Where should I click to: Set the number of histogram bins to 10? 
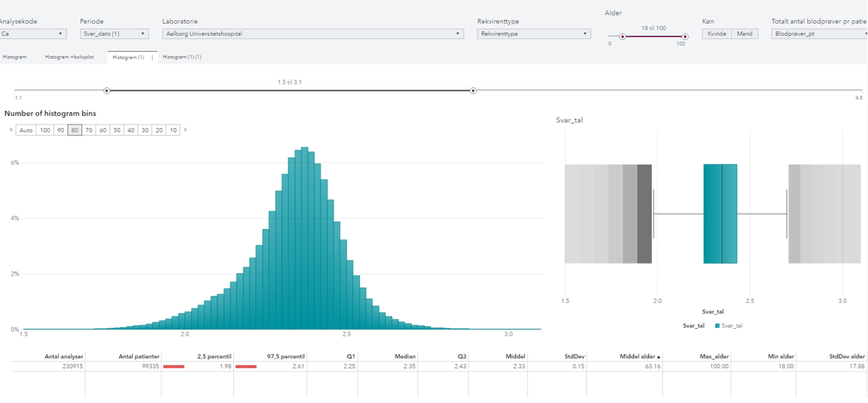(x=172, y=129)
